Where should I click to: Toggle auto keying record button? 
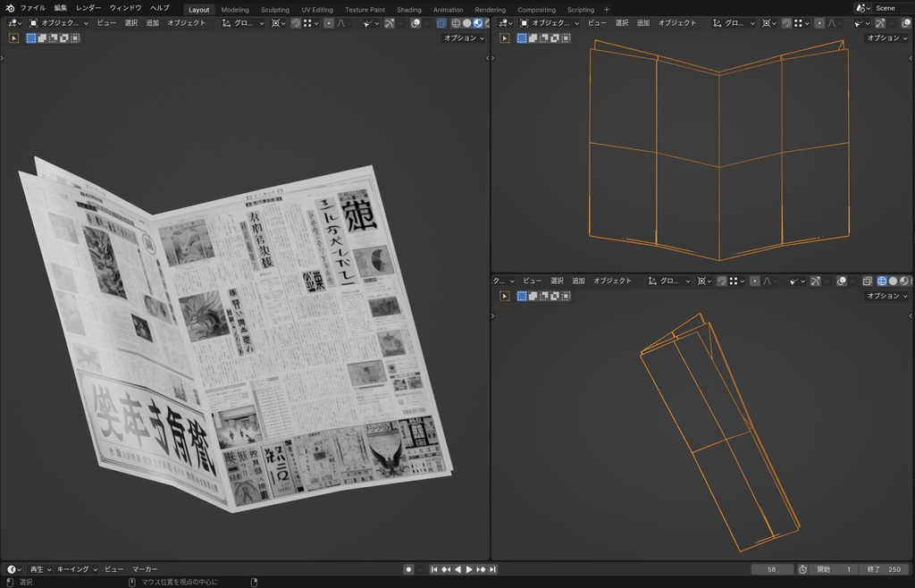click(x=408, y=569)
